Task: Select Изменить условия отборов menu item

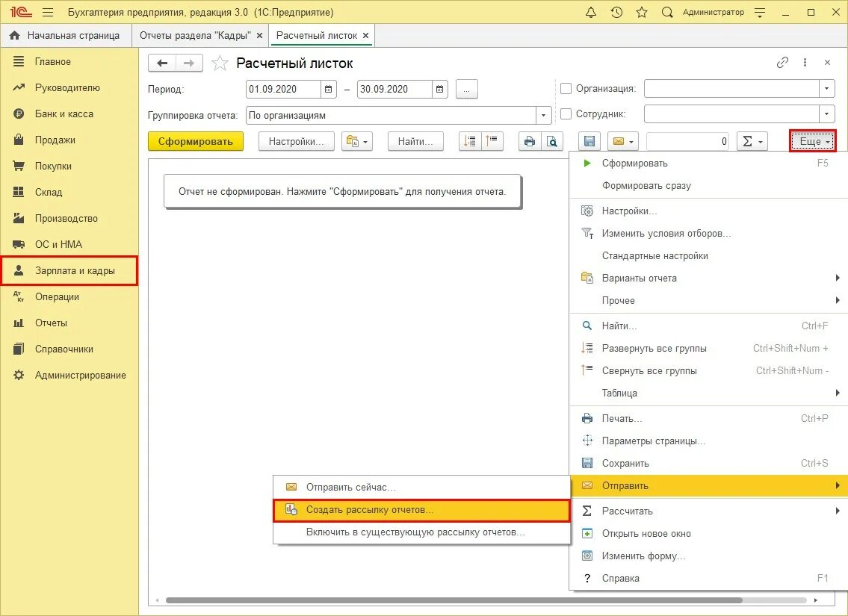Action: coord(708,234)
